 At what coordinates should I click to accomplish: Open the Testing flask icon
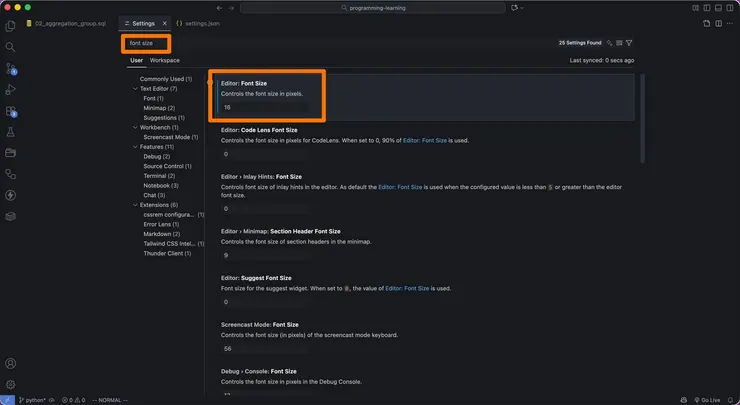coord(10,132)
